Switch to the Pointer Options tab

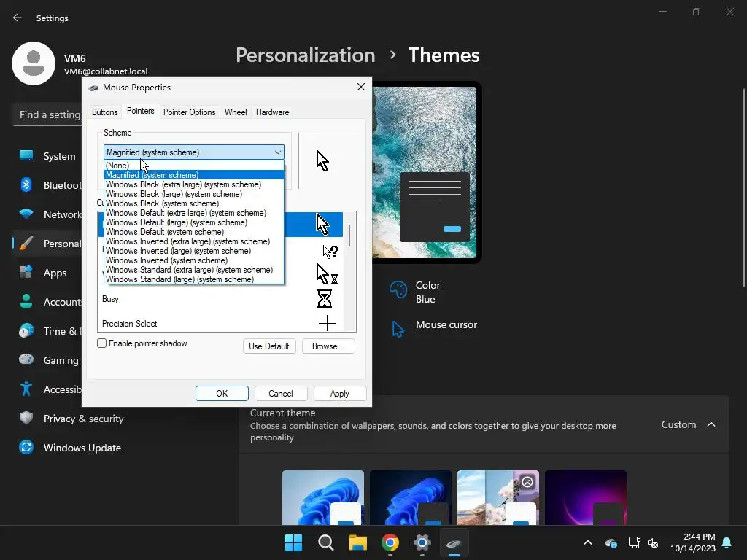(190, 112)
